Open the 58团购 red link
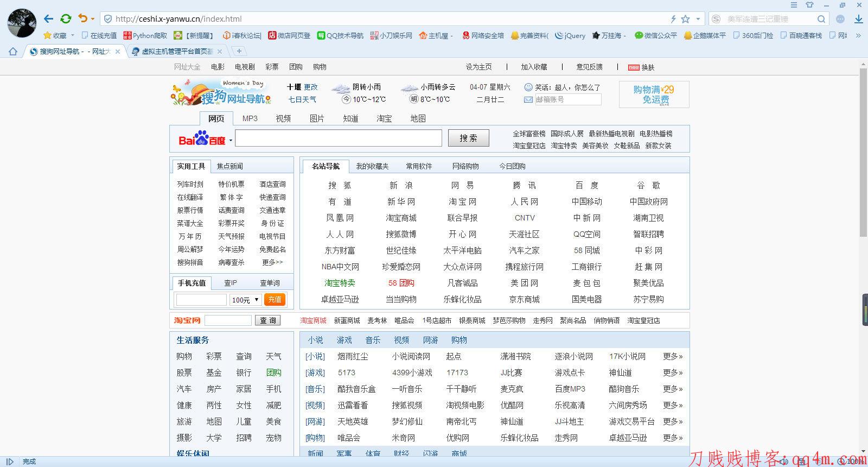The height and width of the screenshot is (467, 868). point(401,283)
